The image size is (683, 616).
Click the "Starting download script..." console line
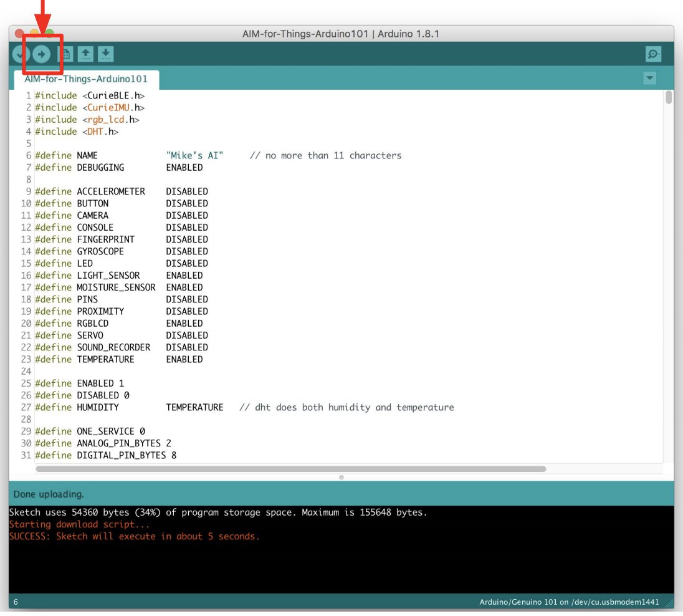point(79,524)
